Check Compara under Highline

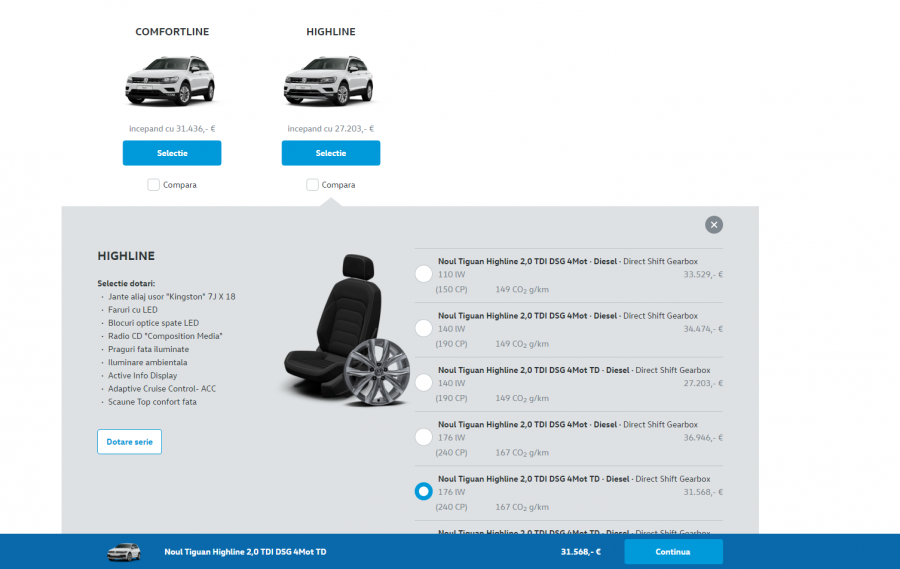[x=313, y=185]
